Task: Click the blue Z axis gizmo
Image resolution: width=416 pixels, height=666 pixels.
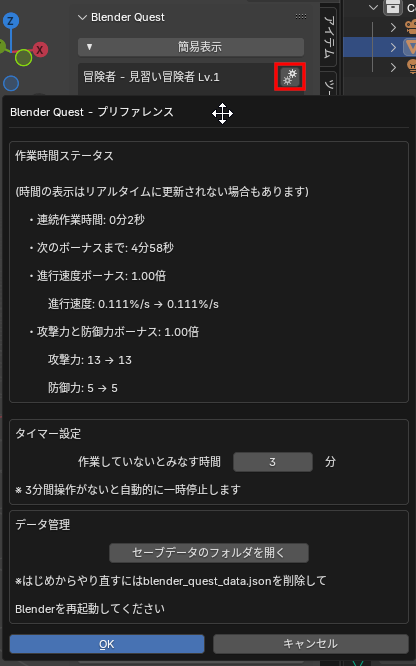Action: pos(11,20)
